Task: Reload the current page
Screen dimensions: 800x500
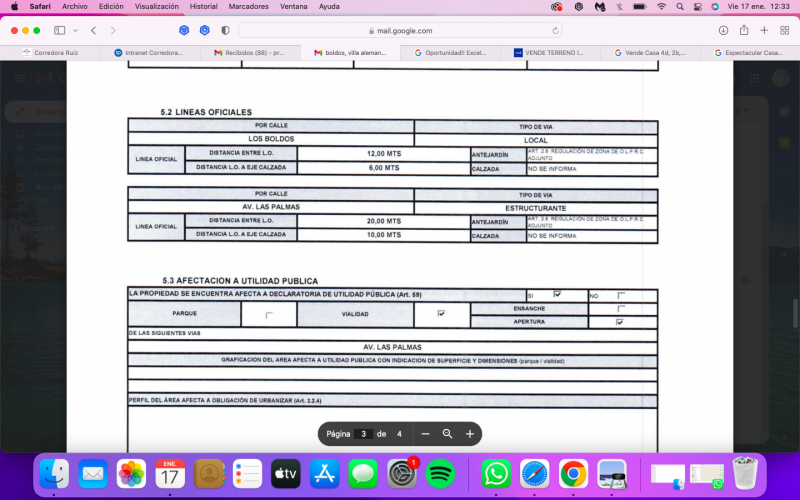Action: click(x=555, y=31)
